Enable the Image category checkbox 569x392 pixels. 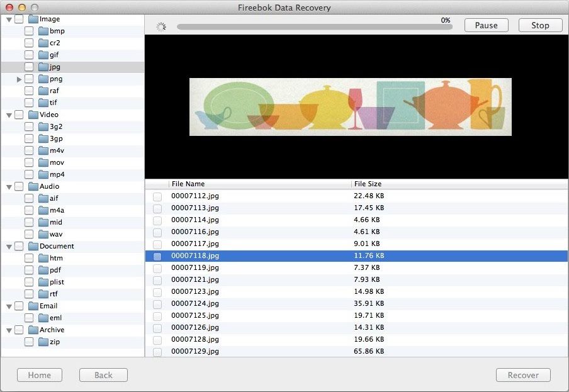pos(19,20)
